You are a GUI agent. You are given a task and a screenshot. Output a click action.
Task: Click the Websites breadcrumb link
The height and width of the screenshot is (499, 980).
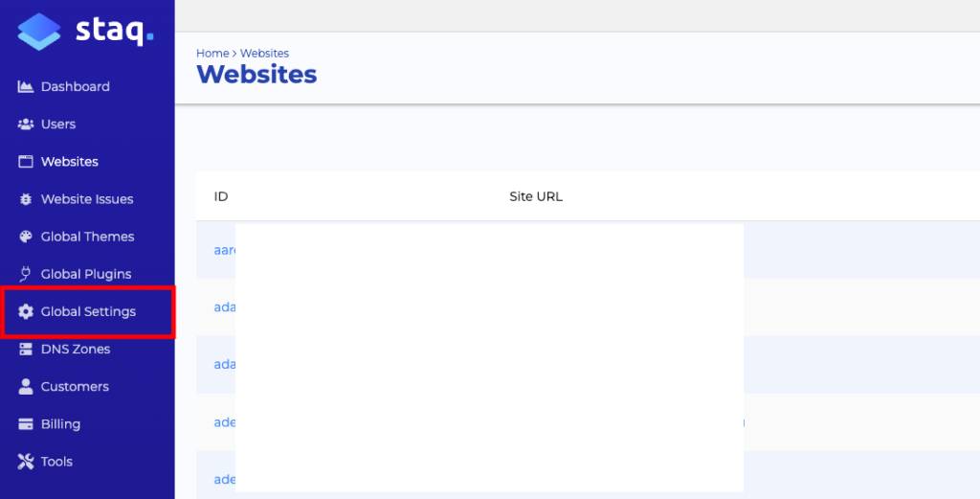264,54
